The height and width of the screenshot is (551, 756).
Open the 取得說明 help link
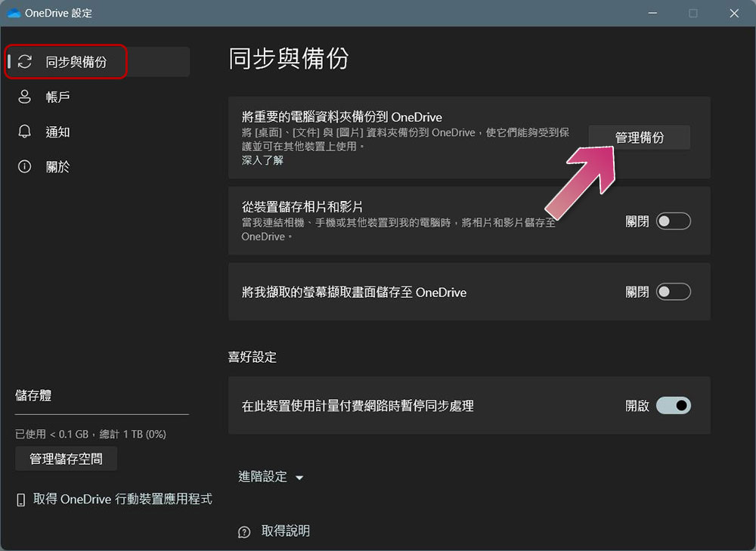[286, 531]
